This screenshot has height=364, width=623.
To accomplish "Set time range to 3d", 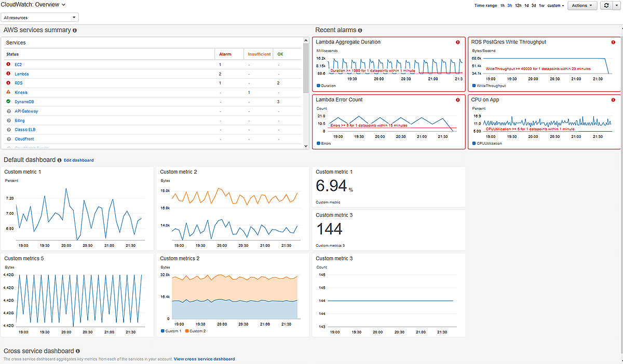I will 534,6.
